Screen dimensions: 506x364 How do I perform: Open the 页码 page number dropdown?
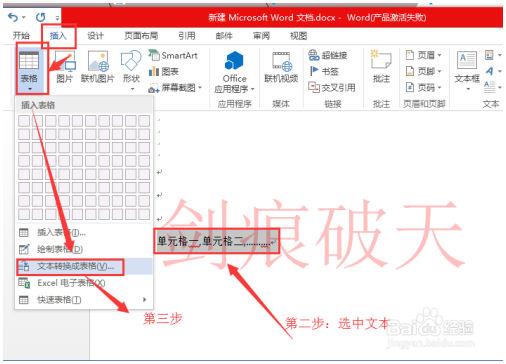pos(423,87)
